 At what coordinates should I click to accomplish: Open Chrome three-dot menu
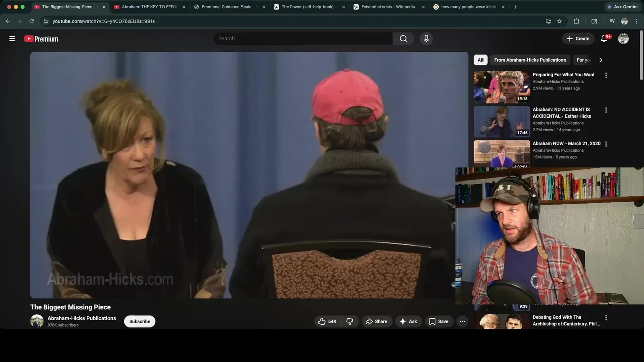pyautogui.click(x=637, y=21)
